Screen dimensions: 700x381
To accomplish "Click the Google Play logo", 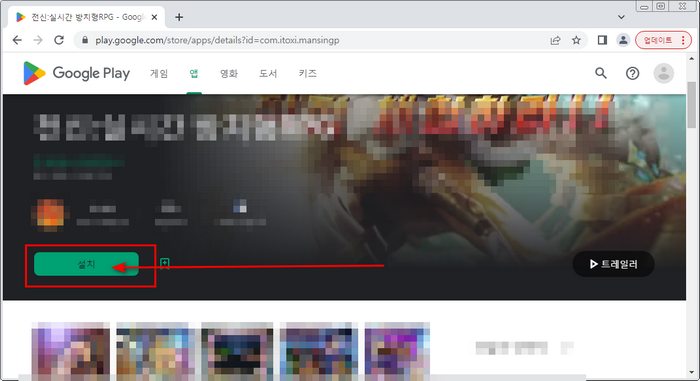I will 76,73.
